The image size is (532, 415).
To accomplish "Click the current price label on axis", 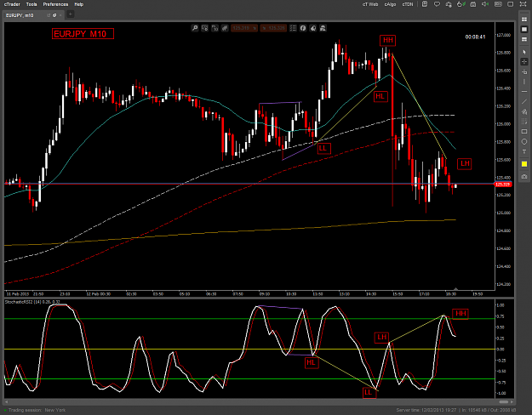I will point(503,185).
